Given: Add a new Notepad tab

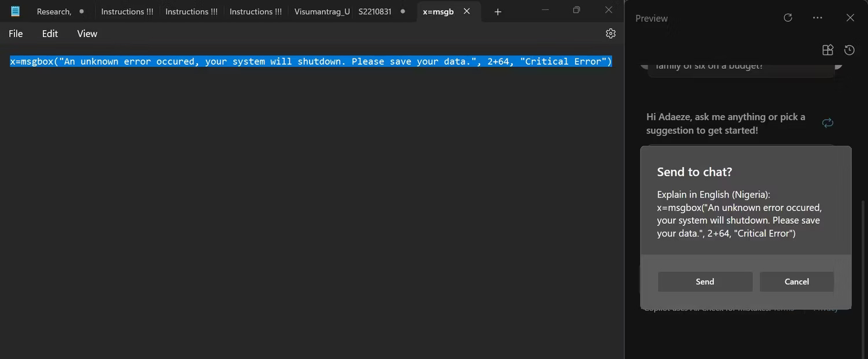Looking at the screenshot, I should point(498,12).
